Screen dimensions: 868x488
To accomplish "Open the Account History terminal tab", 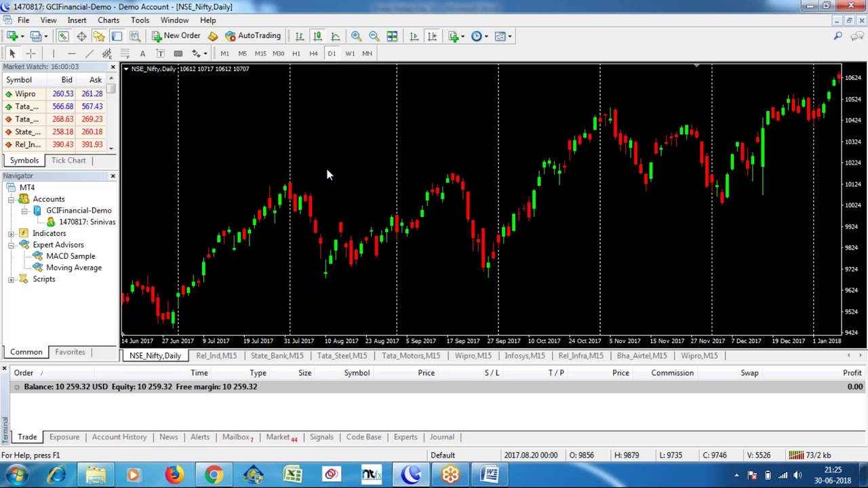I will (x=119, y=437).
